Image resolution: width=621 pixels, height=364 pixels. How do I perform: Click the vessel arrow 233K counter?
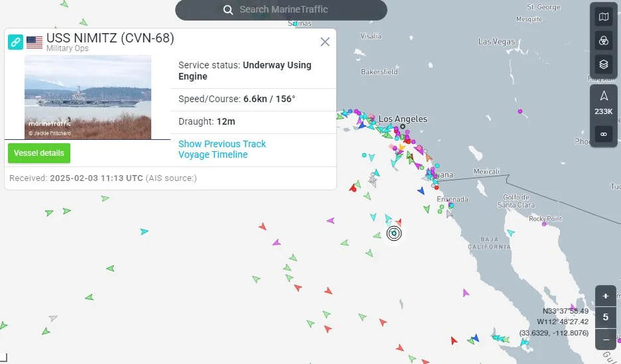point(603,103)
